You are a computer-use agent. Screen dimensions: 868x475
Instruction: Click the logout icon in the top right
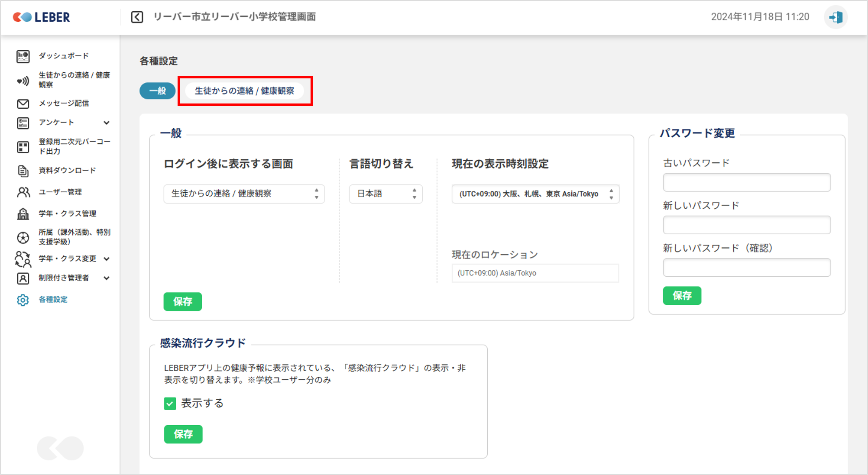point(835,17)
